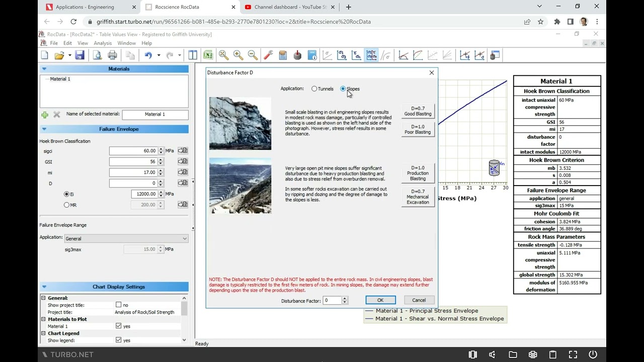Open the Open-file dropdown arrow
Viewport: 644px width, 362px height.
click(69, 55)
